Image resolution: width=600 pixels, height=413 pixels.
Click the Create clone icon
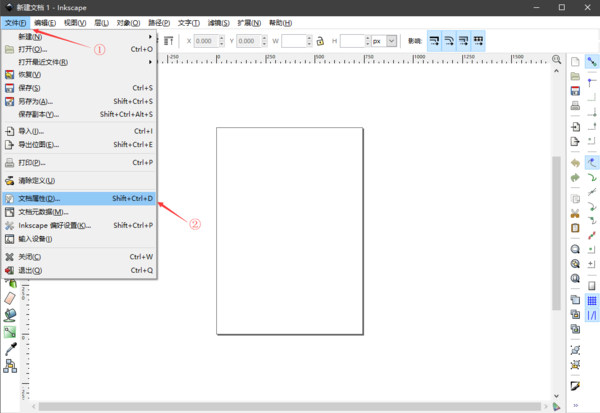pos(575,314)
